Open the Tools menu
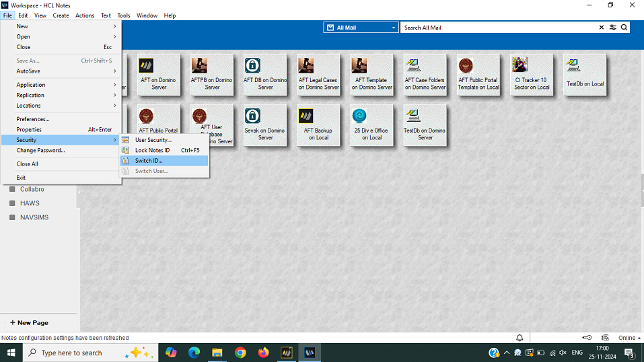Screen dimensions: 644x362 tap(123, 15)
